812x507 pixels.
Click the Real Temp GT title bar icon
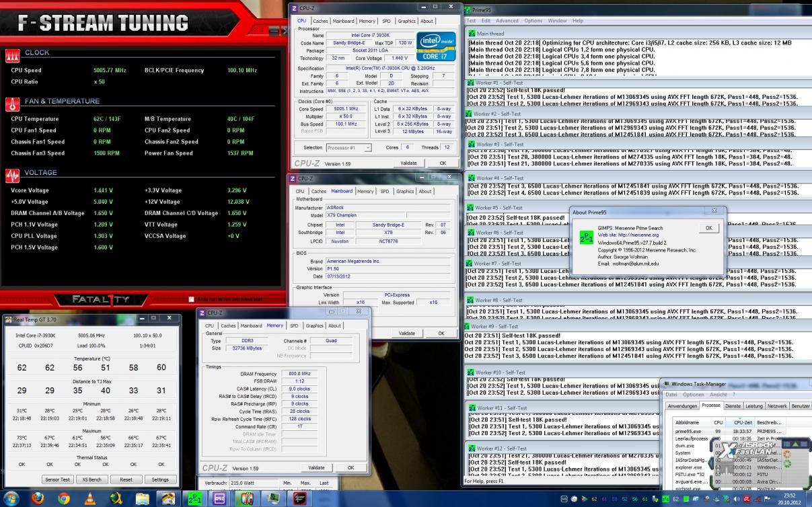[9, 319]
